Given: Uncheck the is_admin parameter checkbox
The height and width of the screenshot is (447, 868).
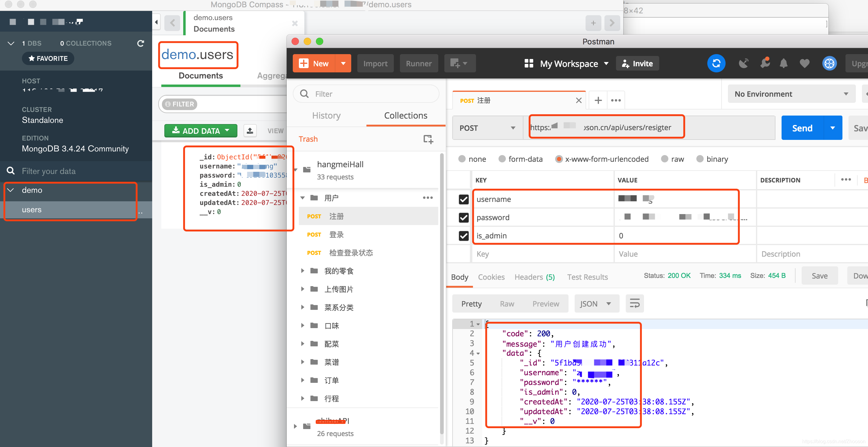Looking at the screenshot, I should tap(464, 236).
